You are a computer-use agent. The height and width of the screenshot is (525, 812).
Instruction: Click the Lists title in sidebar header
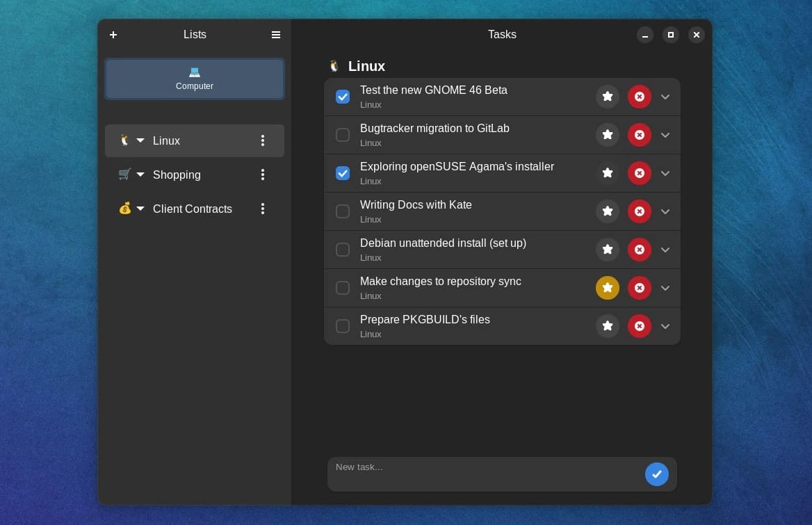click(195, 34)
